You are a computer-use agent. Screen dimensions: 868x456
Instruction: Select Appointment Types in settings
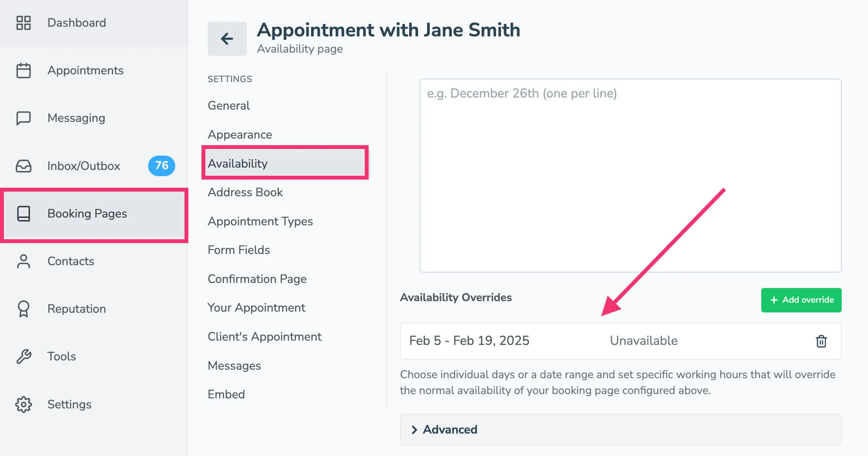260,221
